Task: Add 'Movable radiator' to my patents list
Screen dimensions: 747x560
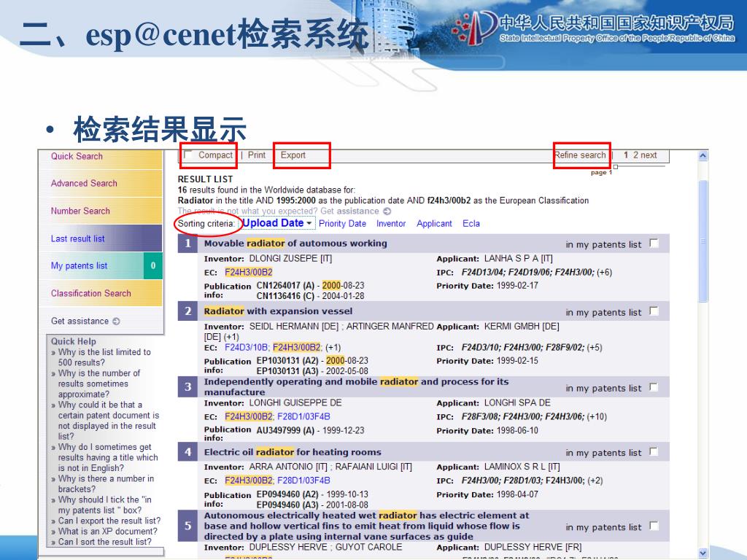Action: tap(654, 244)
